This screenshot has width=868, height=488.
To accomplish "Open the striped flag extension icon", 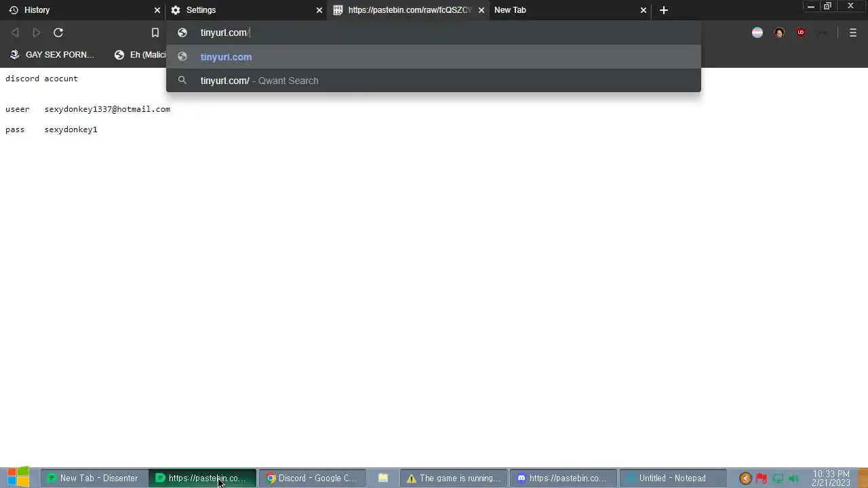I will click(x=757, y=33).
